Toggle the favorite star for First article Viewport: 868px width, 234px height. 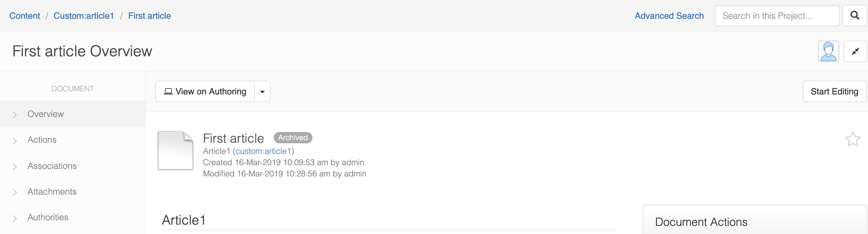(x=852, y=139)
